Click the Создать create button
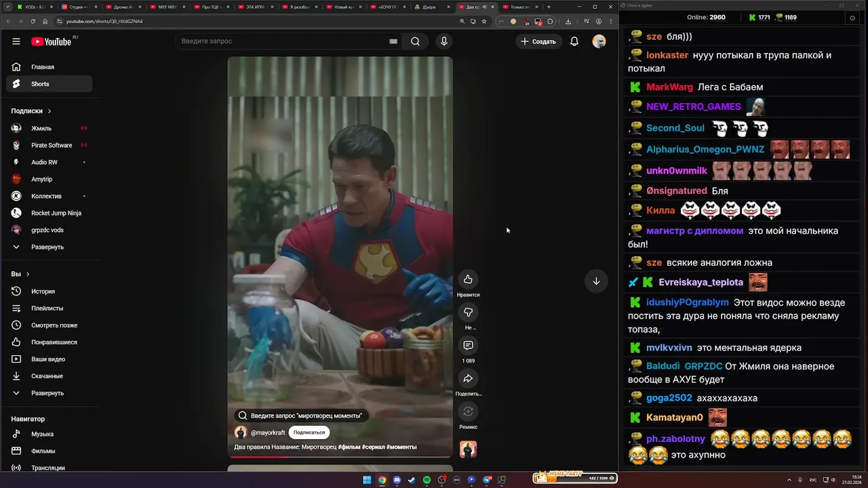Image resolution: width=868 pixels, height=488 pixels. click(x=538, y=41)
